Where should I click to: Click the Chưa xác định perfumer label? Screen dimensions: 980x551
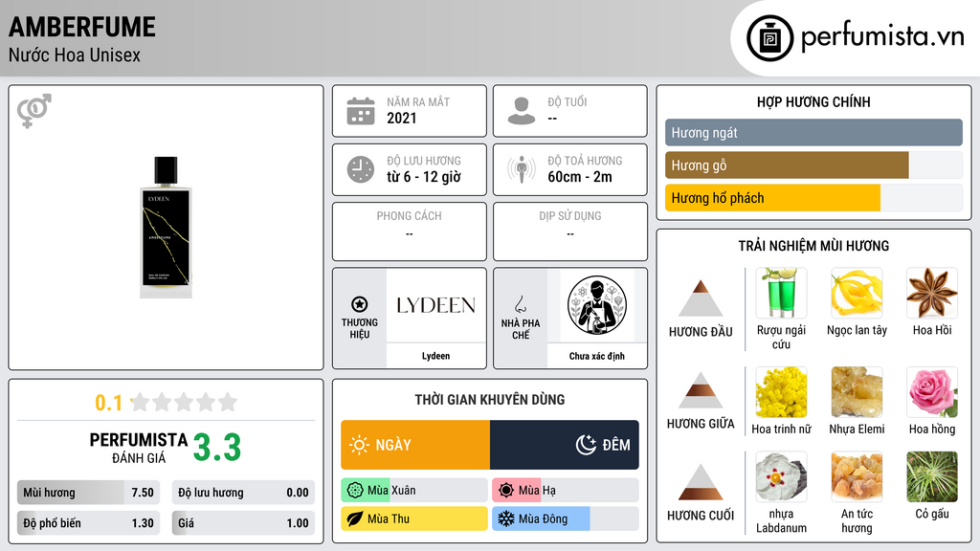[x=597, y=356]
